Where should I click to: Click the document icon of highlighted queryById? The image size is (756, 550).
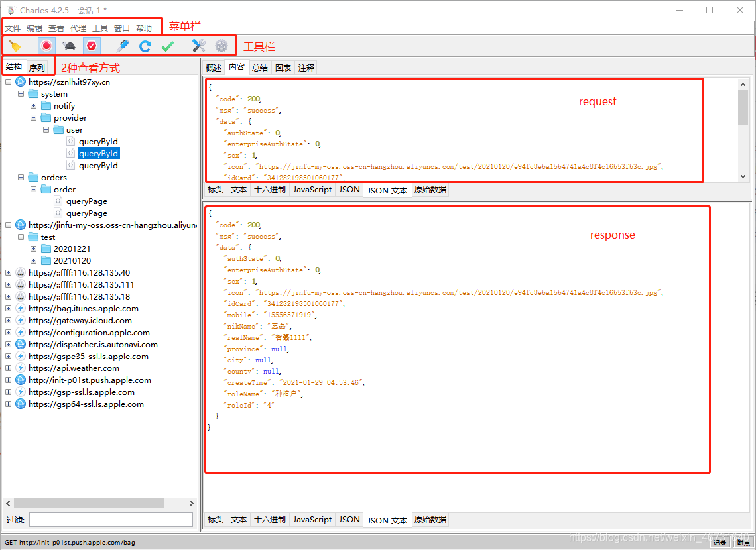coord(71,154)
